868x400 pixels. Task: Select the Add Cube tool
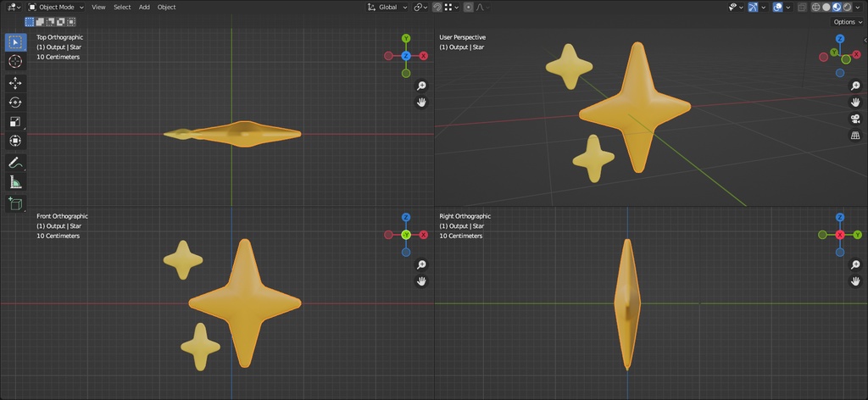pyautogui.click(x=15, y=203)
